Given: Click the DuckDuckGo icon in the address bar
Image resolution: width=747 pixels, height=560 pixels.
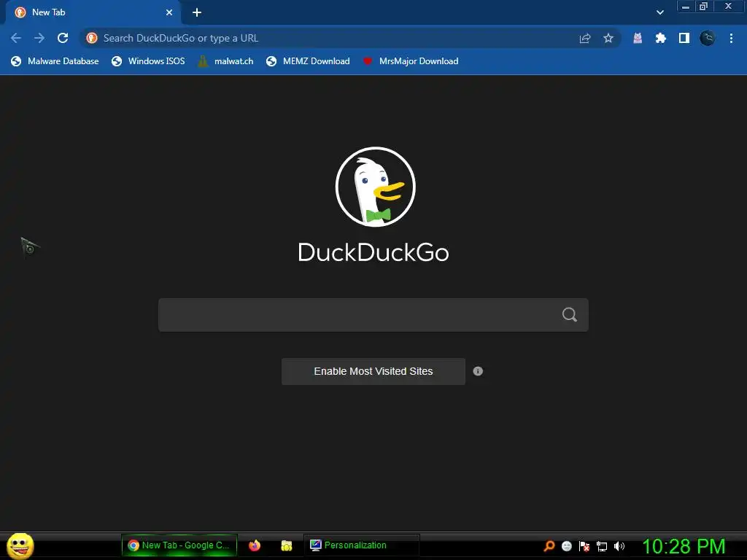Looking at the screenshot, I should (x=92, y=38).
